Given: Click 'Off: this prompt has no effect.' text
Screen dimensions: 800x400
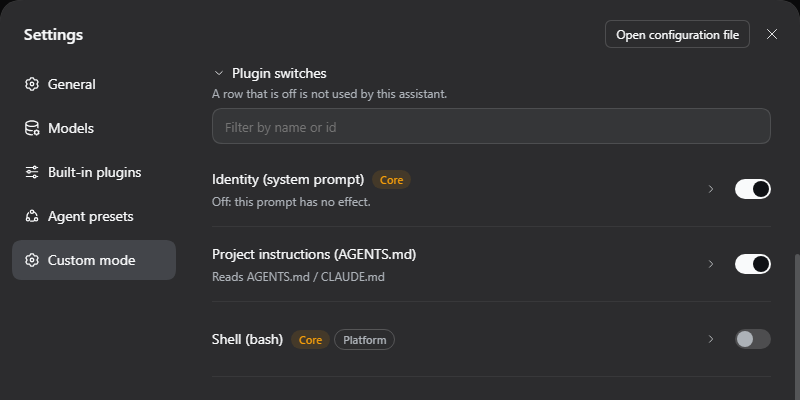Looking at the screenshot, I should coord(291,202).
